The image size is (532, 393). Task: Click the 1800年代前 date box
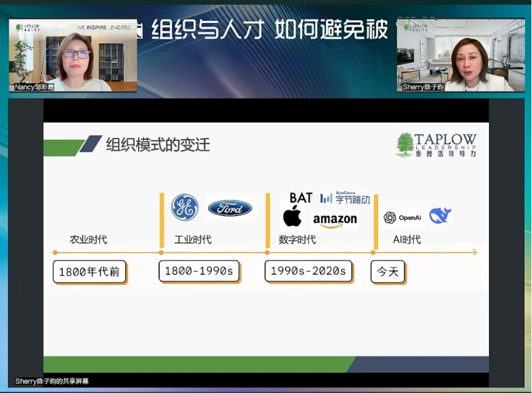point(89,272)
